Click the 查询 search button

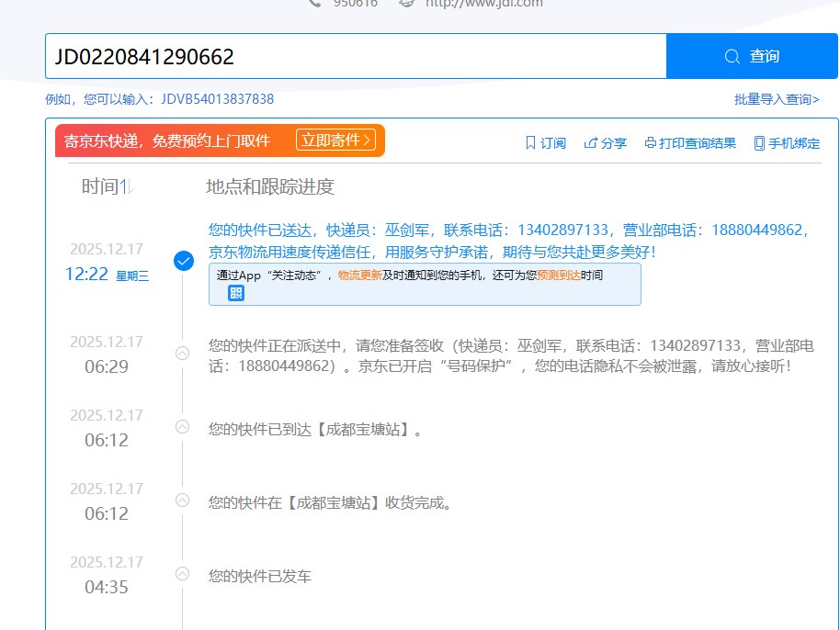click(x=752, y=57)
